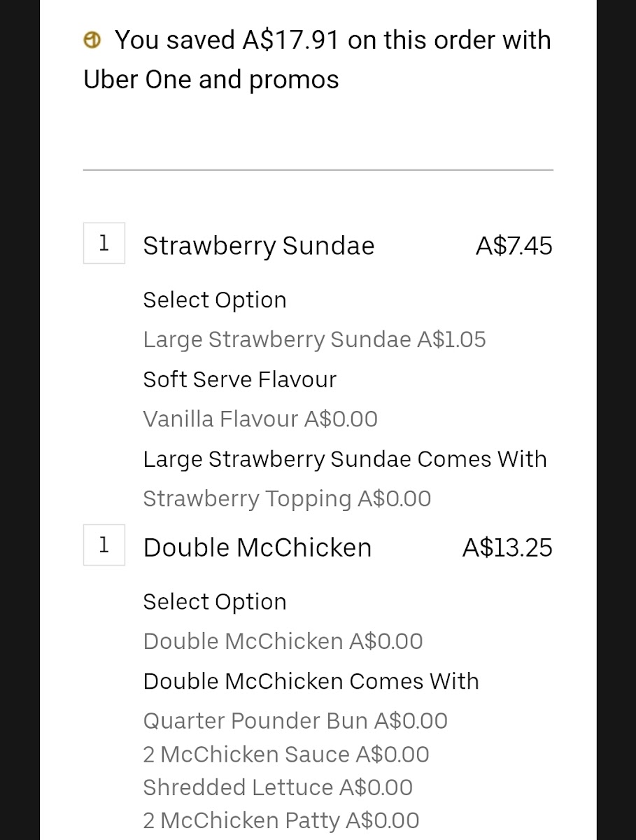Tap Double McChicken Comes With heading
636x840 pixels.
tap(311, 681)
